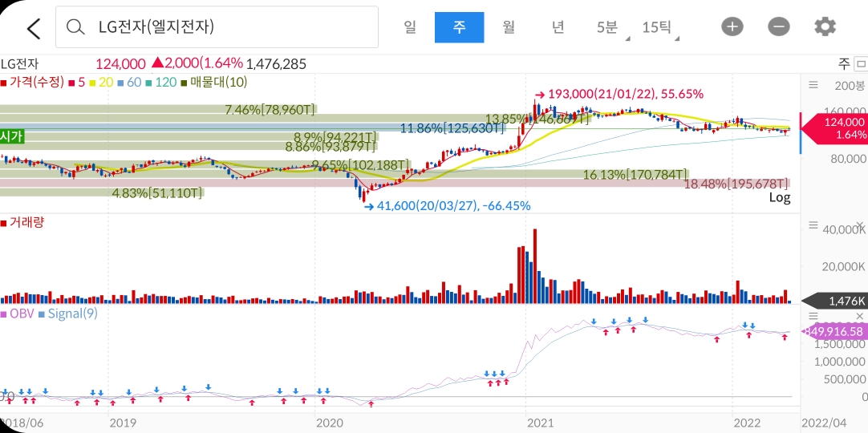
Task: Switch to the 일 daily chart tab
Action: click(410, 27)
